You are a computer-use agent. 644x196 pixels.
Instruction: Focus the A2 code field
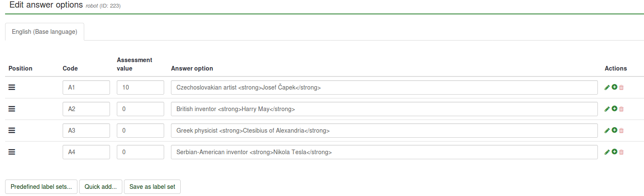(x=86, y=109)
